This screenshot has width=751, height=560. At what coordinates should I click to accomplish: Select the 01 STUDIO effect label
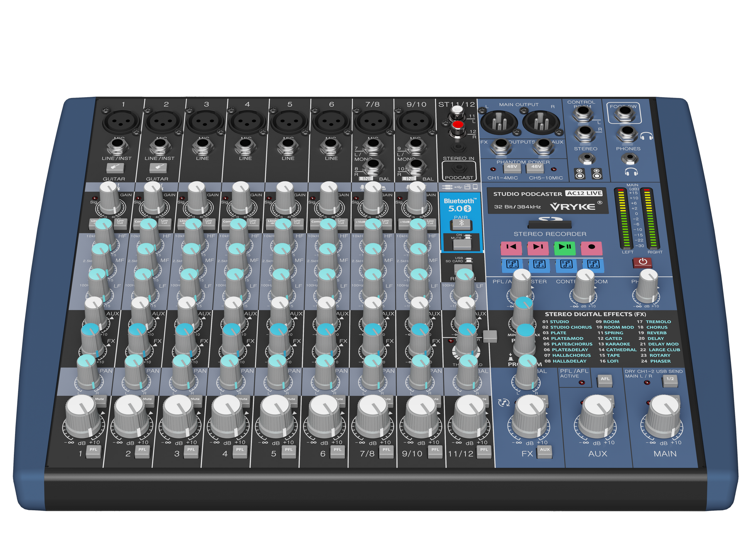point(556,322)
